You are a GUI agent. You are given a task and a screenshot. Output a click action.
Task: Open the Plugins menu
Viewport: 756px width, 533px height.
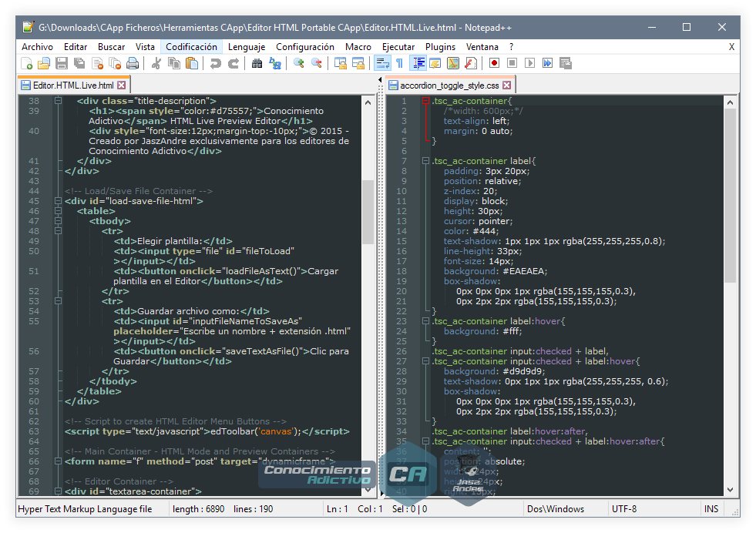pyautogui.click(x=439, y=46)
